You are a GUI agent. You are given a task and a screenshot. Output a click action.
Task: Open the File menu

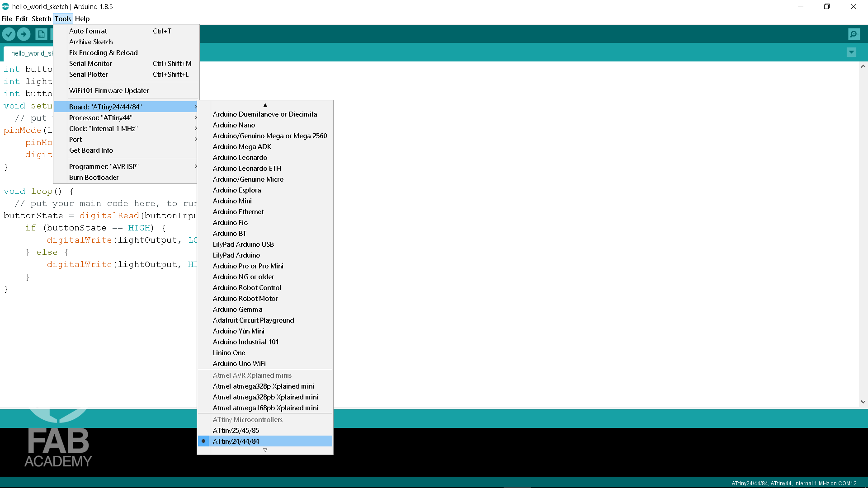click(7, 19)
